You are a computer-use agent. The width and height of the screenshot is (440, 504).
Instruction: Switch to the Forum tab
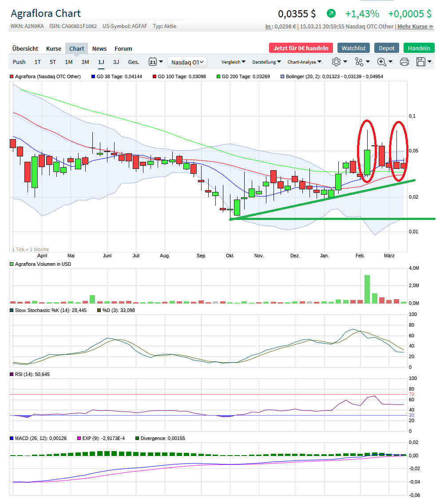[x=123, y=48]
